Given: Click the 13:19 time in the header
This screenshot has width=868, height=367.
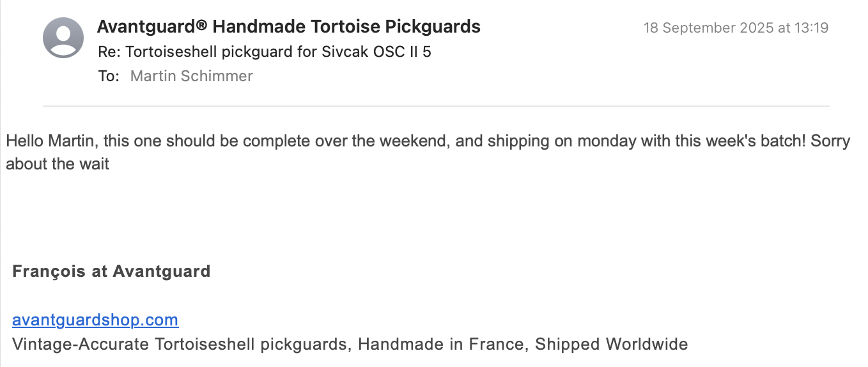Looking at the screenshot, I should pos(812,28).
